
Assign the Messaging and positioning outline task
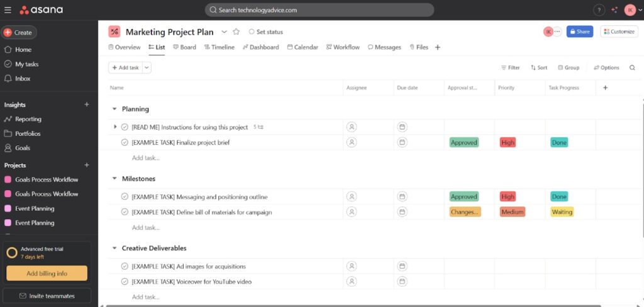click(352, 196)
